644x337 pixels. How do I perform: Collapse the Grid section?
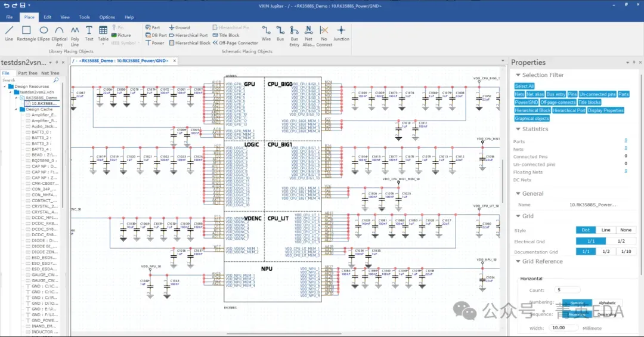point(518,216)
